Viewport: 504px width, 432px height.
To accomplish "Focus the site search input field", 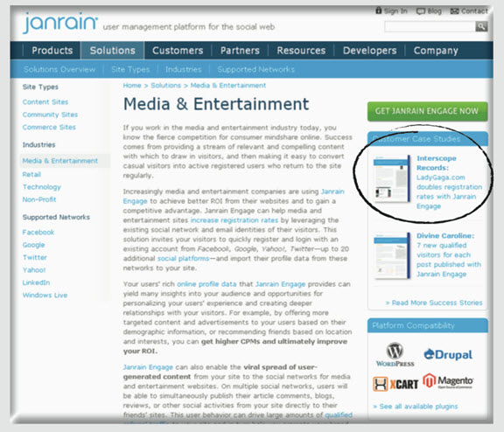I will pos(430,26).
